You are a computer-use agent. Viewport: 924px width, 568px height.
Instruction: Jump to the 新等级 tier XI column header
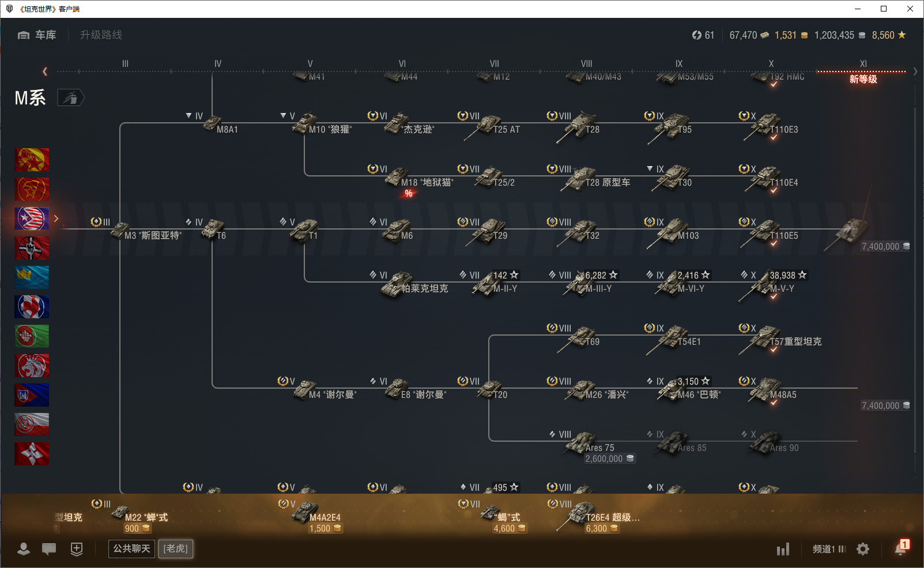(863, 79)
